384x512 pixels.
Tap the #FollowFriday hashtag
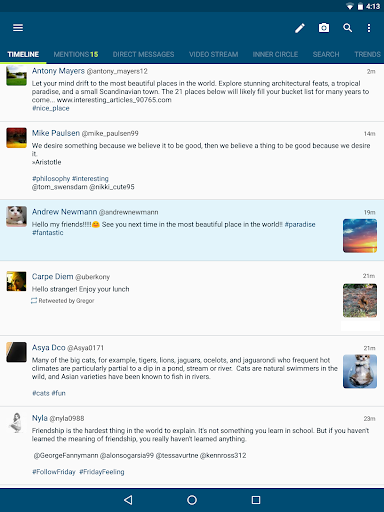(54, 472)
